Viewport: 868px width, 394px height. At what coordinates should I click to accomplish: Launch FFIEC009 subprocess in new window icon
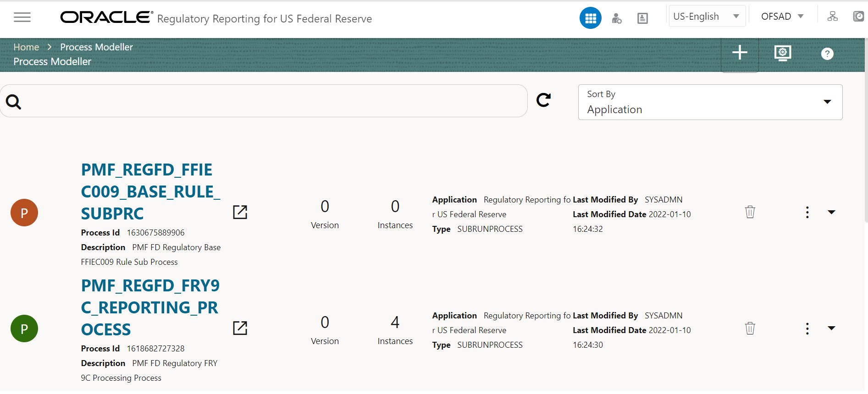click(240, 212)
